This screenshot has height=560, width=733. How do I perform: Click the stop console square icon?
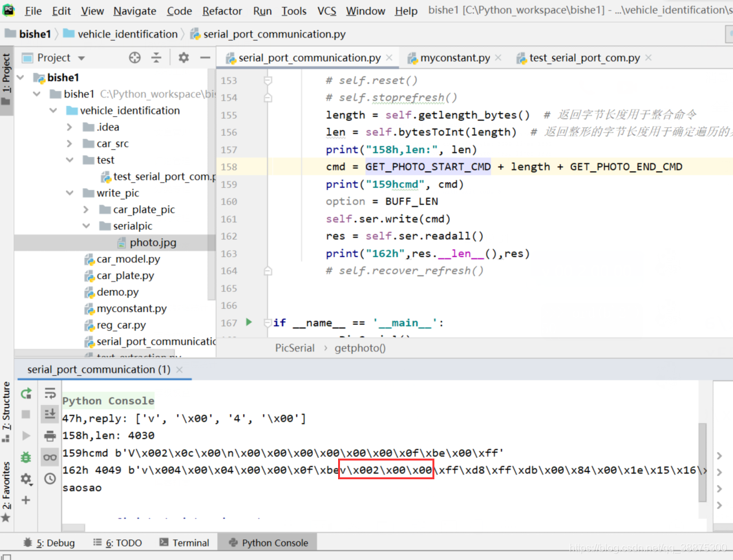(26, 414)
